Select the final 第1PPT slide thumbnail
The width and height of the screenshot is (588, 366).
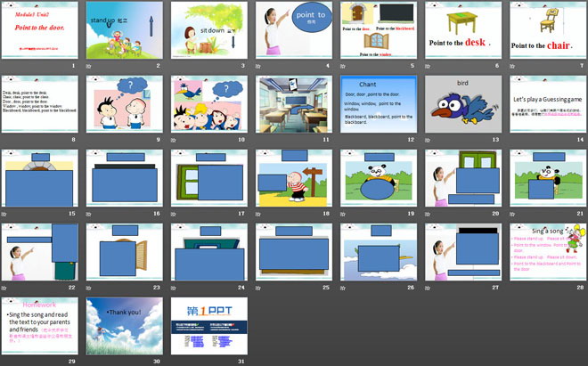208,325
